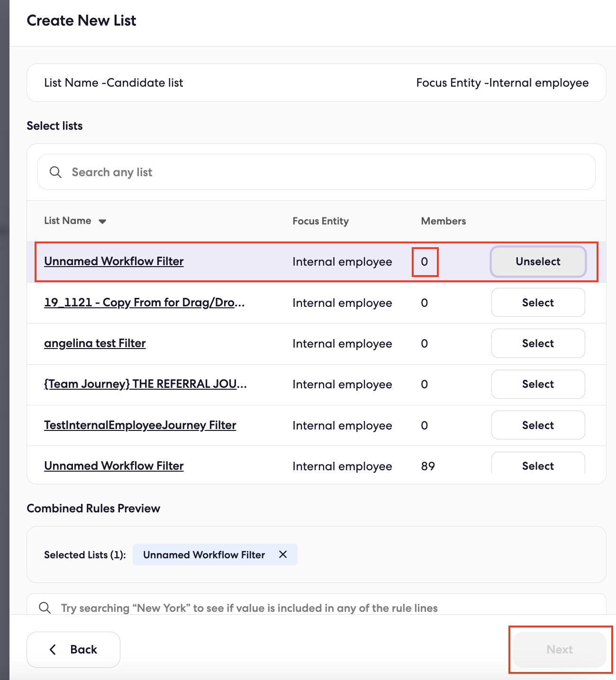Click the Next button
Viewport: 616px width, 680px height.
pos(560,649)
